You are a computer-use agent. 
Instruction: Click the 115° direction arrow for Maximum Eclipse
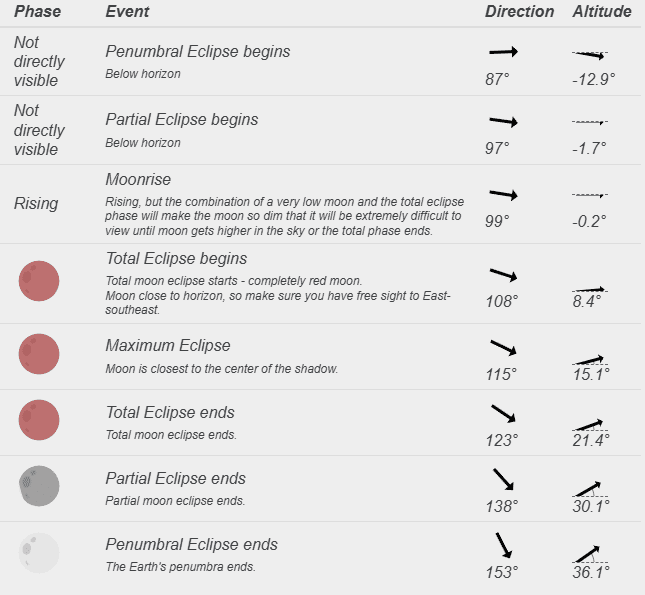[503, 348]
